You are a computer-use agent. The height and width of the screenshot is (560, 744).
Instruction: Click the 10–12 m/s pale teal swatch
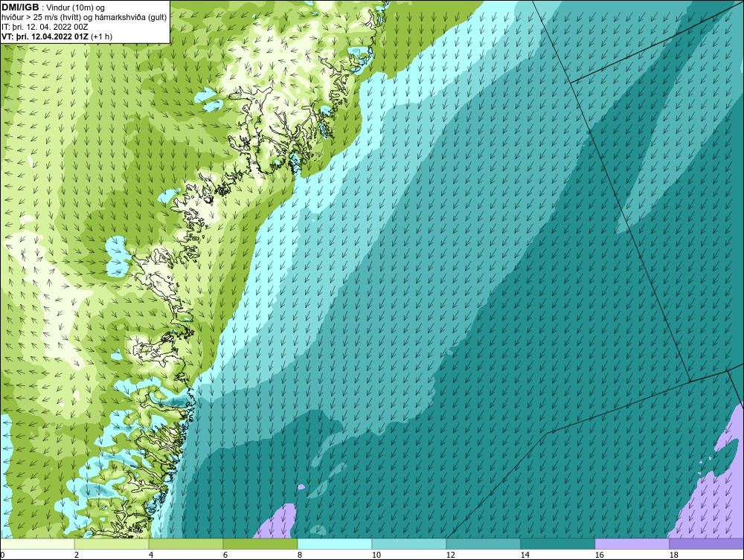409,544
